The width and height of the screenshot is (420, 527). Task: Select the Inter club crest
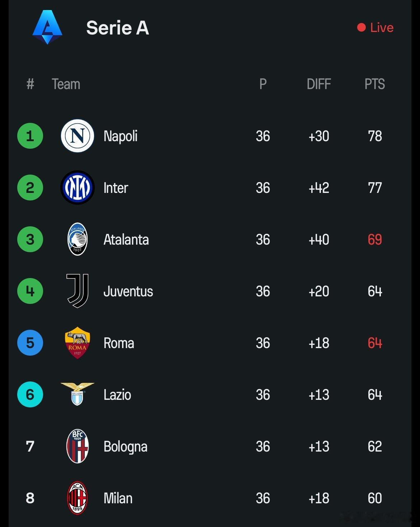78,188
